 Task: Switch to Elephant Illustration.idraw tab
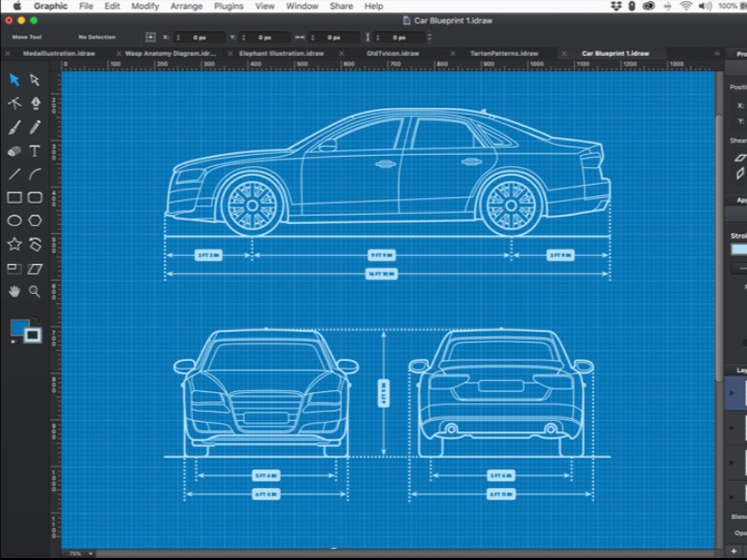coord(282,53)
